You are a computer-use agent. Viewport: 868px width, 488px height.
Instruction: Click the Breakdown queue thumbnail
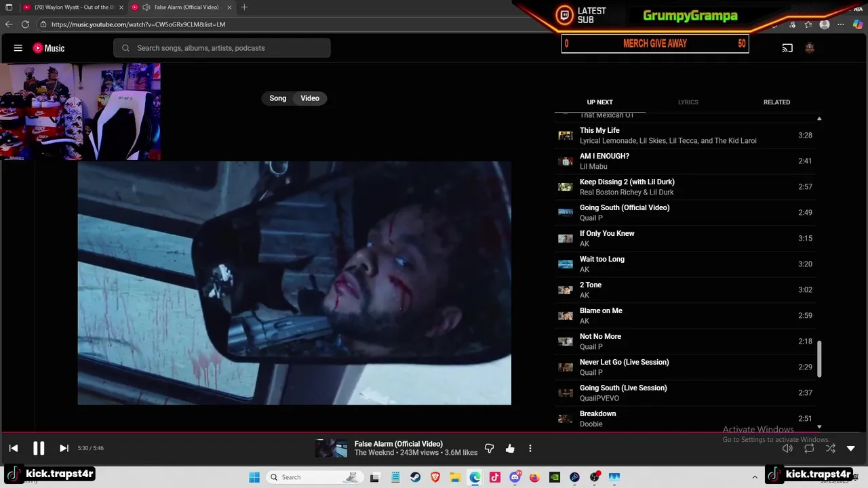(566, 419)
